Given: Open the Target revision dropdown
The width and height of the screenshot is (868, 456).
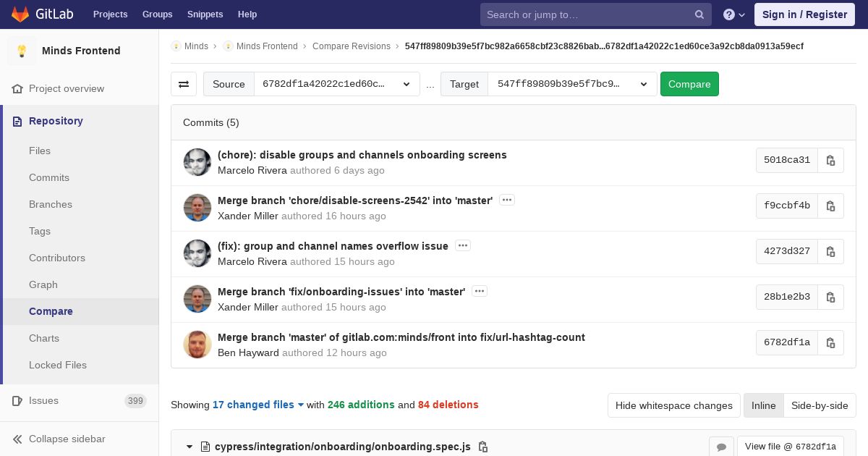Looking at the screenshot, I should point(571,84).
